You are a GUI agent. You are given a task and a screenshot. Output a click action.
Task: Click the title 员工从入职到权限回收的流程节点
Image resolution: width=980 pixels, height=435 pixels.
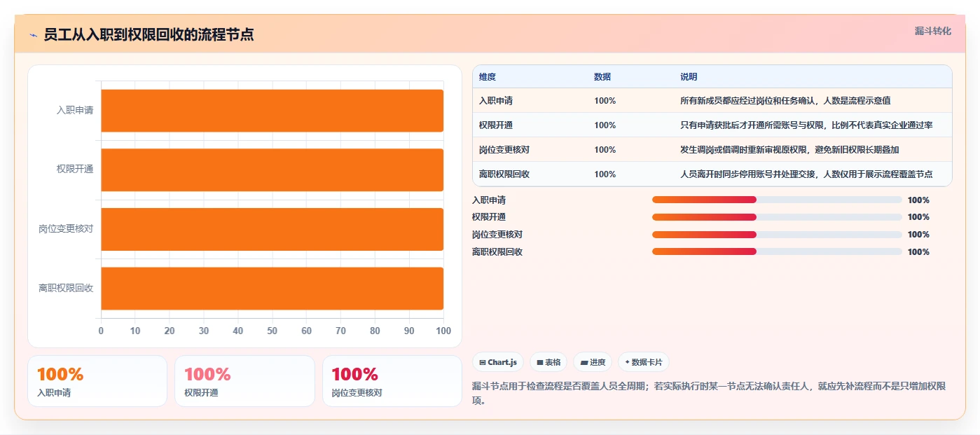tap(149, 34)
